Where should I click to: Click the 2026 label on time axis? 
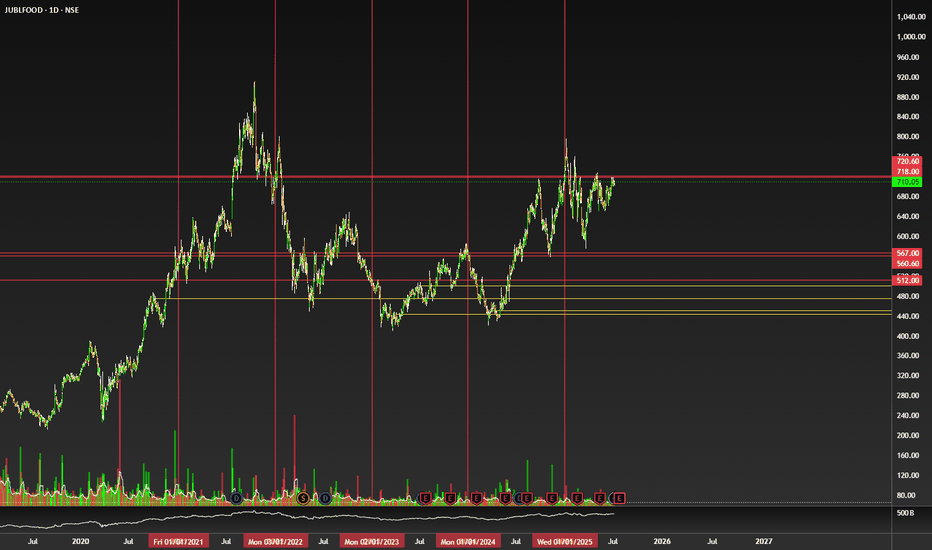click(662, 541)
